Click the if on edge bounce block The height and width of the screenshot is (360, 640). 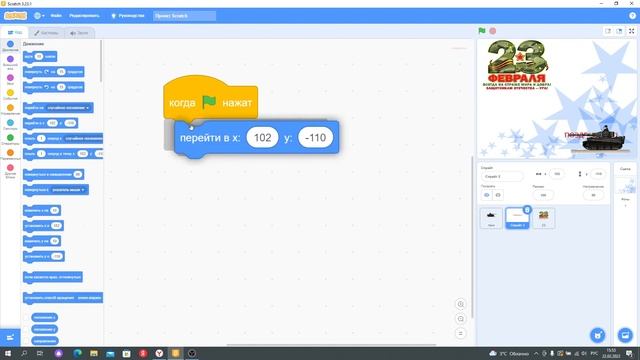(53, 277)
